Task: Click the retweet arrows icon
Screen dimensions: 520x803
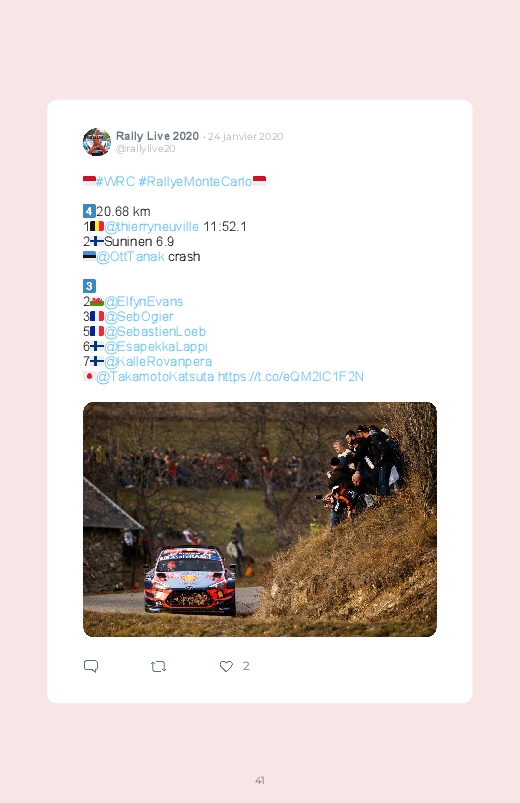Action: (158, 666)
